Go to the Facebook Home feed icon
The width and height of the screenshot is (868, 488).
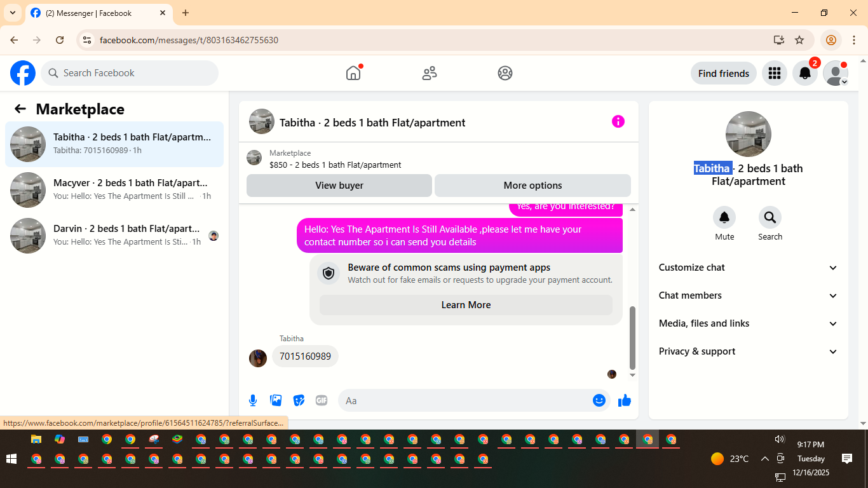pyautogui.click(x=353, y=73)
